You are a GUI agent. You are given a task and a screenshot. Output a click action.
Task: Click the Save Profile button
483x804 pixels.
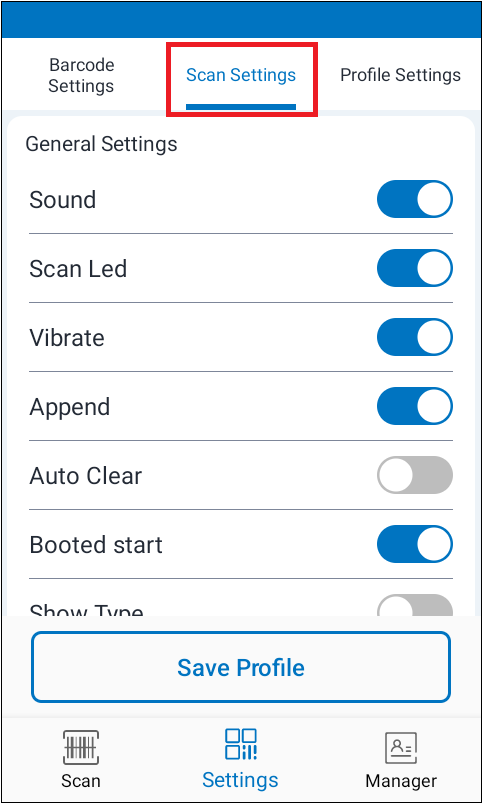coord(241,667)
